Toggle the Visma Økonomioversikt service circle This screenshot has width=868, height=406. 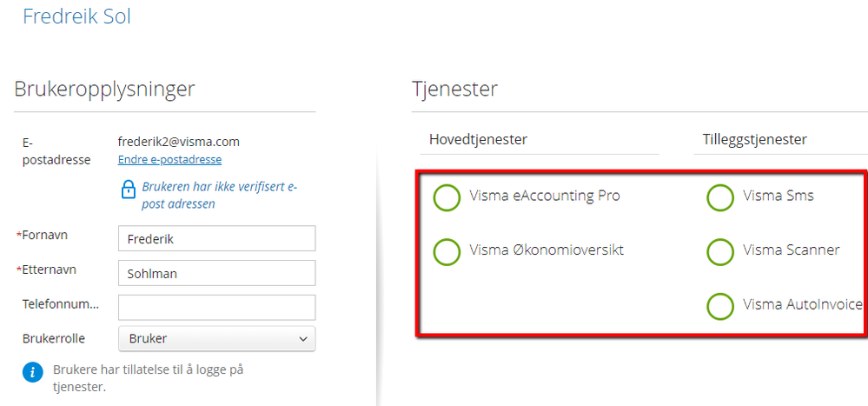point(447,251)
